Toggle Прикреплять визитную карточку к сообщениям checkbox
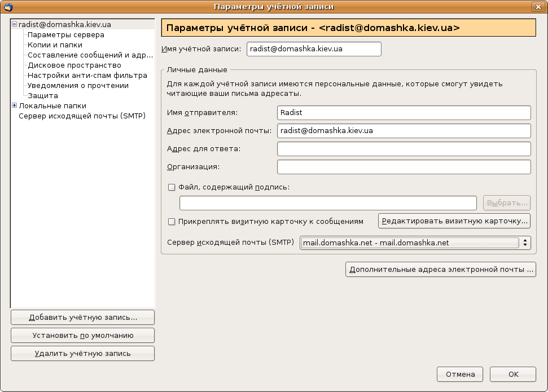Viewport: 548px width, 392px height. click(172, 222)
